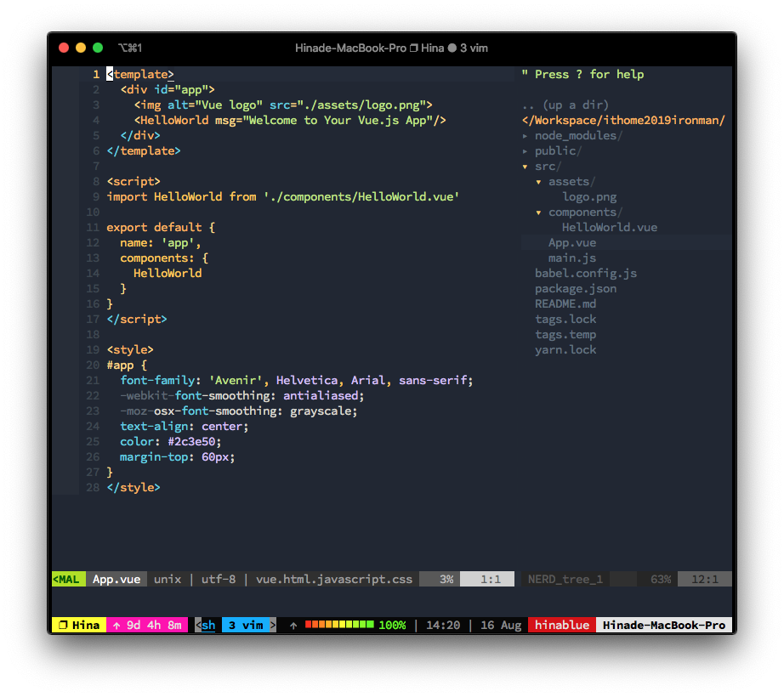This screenshot has width=784, height=697.
Task: Expand the node_modules folder arrow
Action: point(525,136)
